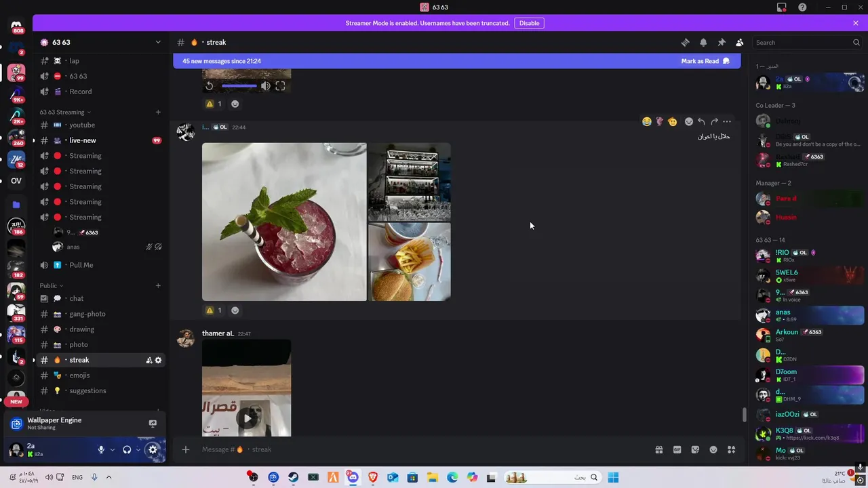Enter fullscreen on the top video
This screenshot has width=868, height=488.
pos(280,86)
